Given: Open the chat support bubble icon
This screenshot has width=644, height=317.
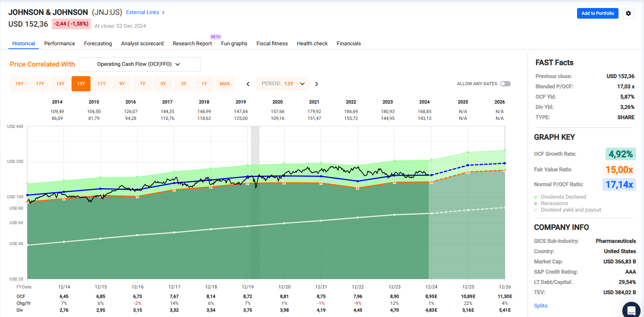Looking at the screenshot, I should 631,310.
